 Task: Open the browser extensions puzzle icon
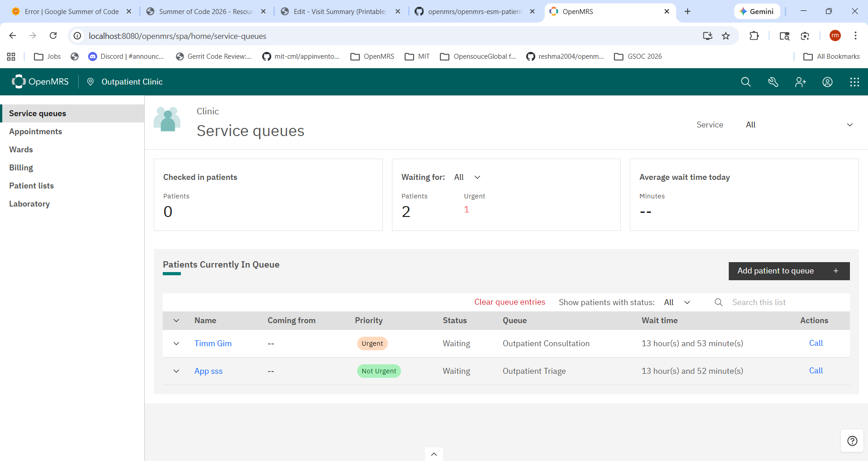point(754,36)
